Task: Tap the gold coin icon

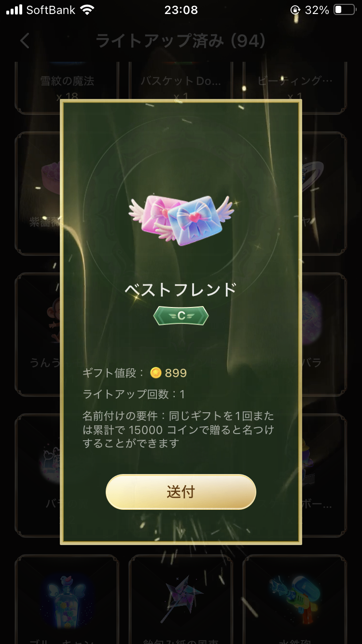Action: (x=155, y=373)
